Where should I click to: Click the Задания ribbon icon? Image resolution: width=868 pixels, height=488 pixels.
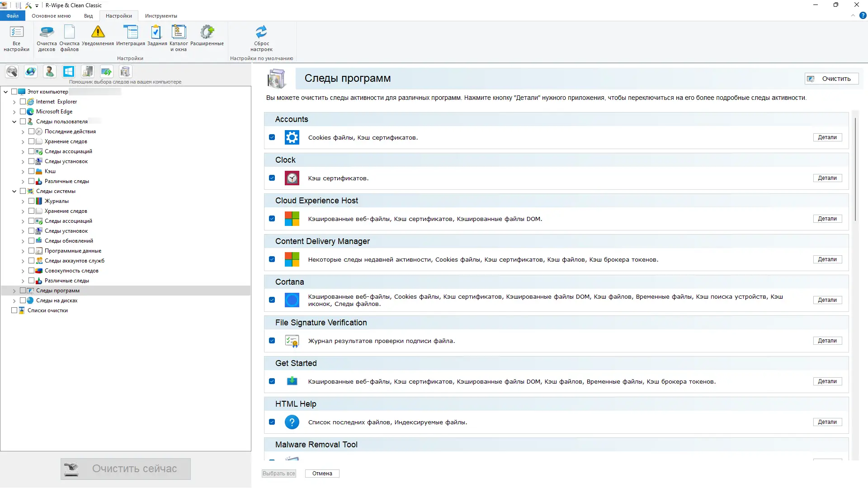click(157, 33)
